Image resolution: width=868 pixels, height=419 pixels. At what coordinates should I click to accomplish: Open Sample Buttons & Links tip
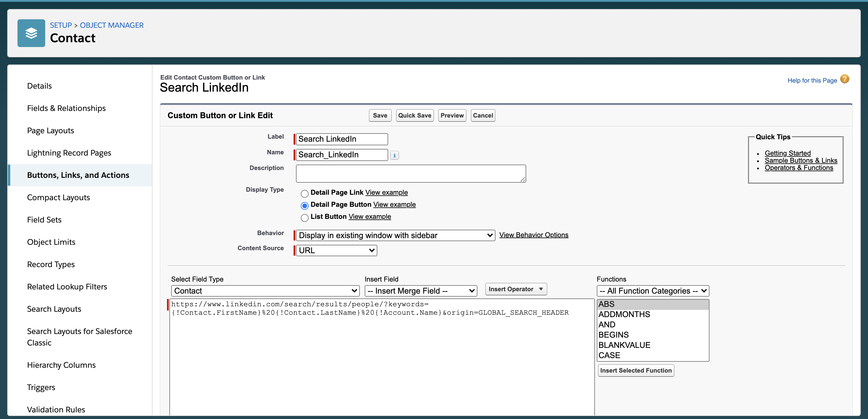click(800, 160)
